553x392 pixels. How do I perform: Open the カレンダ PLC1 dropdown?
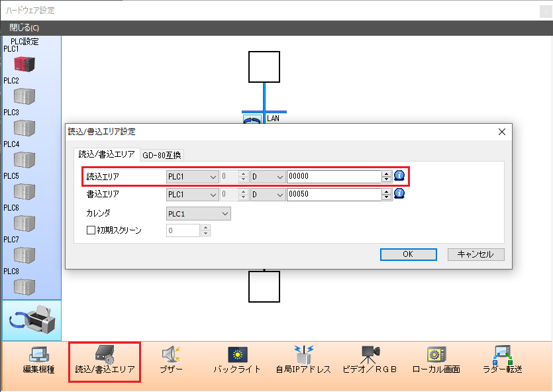tap(198, 213)
